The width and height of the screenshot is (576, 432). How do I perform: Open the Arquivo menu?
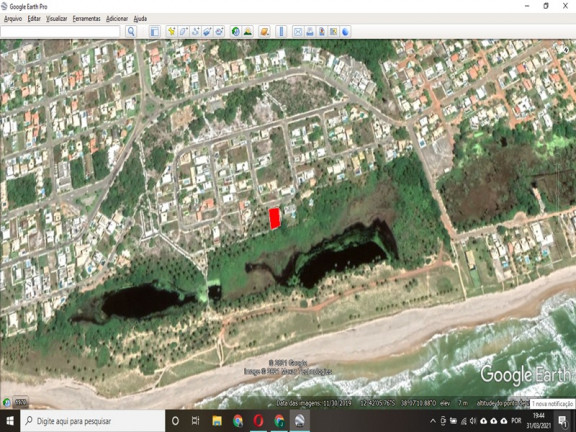[13, 18]
